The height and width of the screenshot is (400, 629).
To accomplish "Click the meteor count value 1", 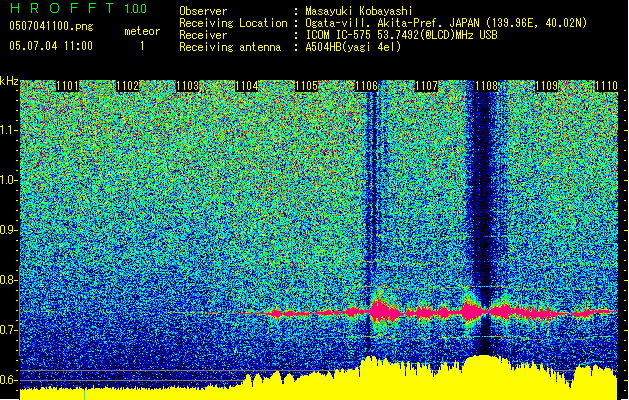I will click(142, 46).
